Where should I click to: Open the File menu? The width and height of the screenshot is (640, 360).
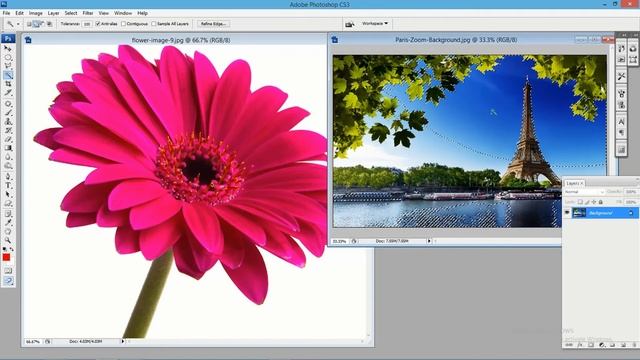coord(6,13)
